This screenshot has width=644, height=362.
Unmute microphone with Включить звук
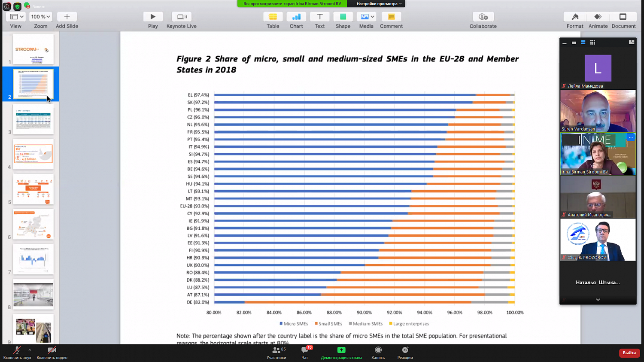[x=17, y=350]
